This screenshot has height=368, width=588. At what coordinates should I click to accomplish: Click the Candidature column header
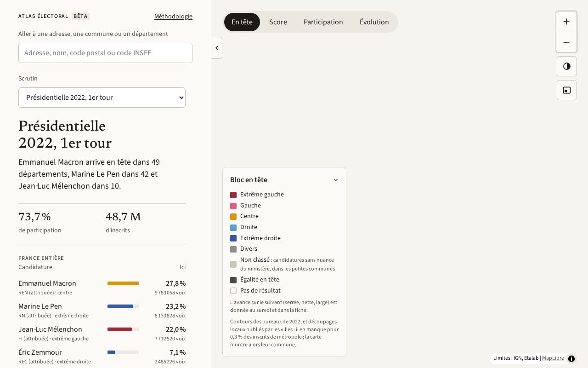pos(35,267)
